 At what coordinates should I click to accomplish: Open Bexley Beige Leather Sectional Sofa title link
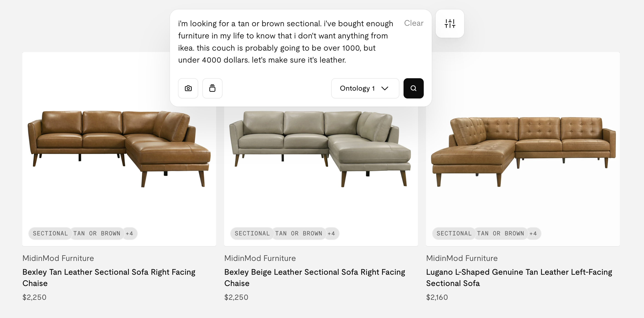coord(314,278)
